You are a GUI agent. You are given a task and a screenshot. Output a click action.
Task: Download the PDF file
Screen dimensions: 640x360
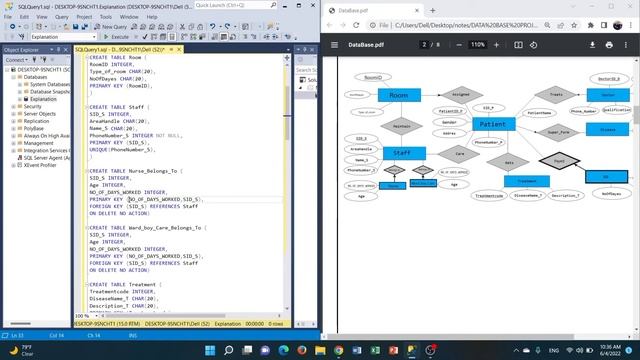[592, 45]
